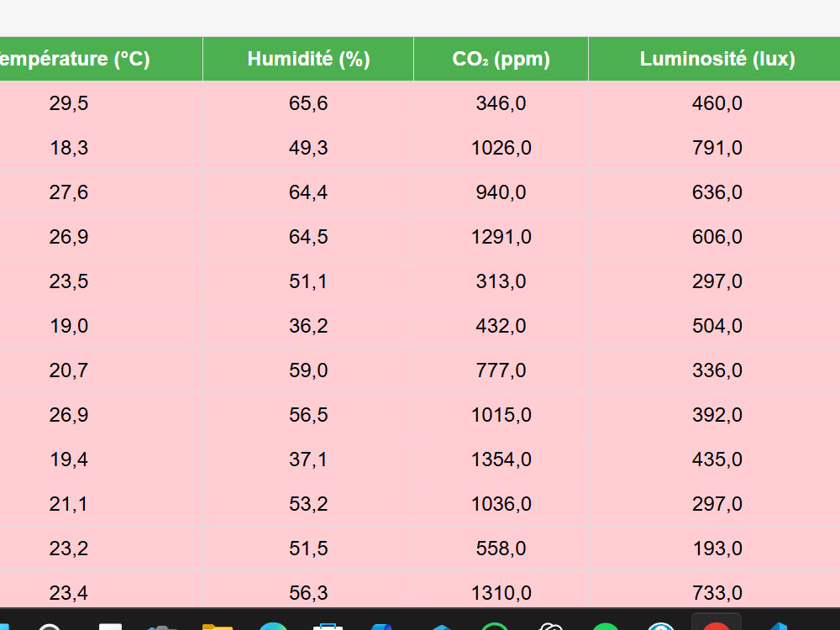
Task: Click the 558,0 CO₂ cell
Action: tap(501, 548)
